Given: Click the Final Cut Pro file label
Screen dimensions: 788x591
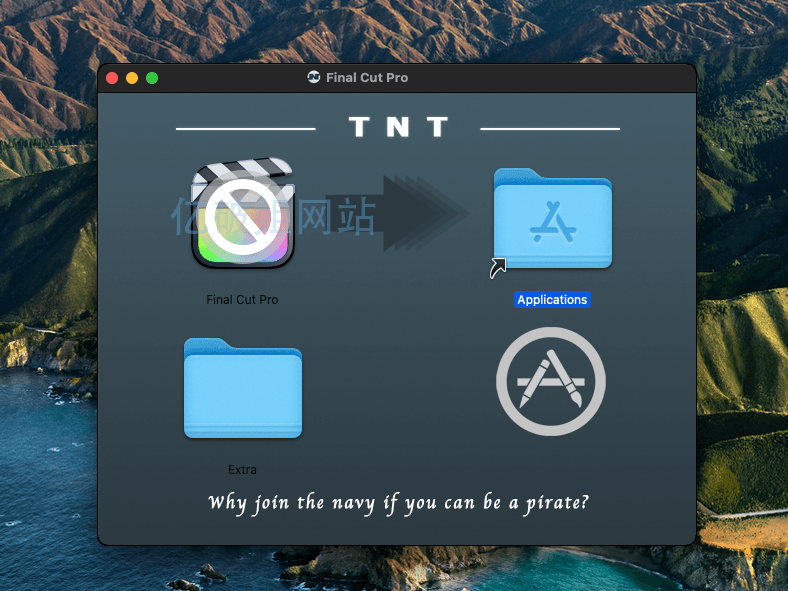Looking at the screenshot, I should click(242, 300).
